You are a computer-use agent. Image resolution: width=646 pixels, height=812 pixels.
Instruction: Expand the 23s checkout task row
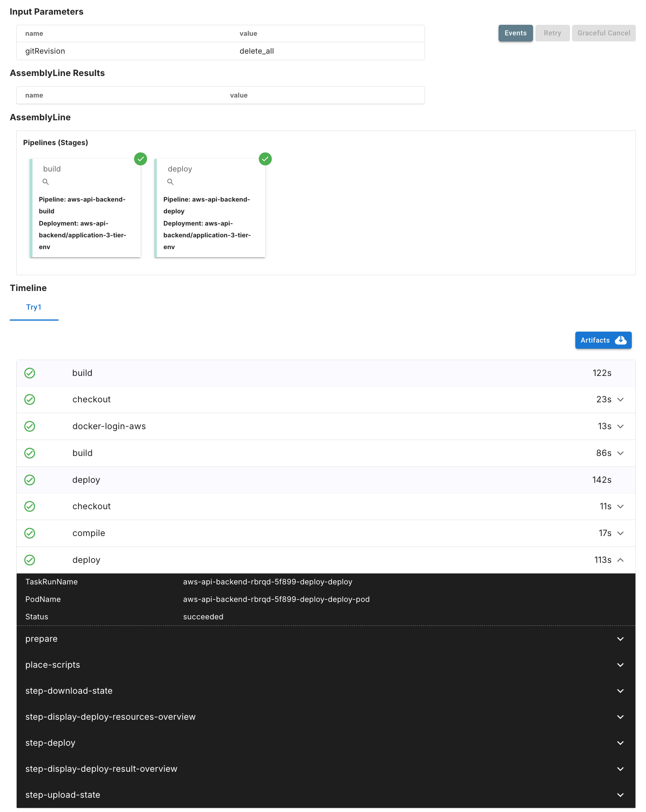click(620, 399)
